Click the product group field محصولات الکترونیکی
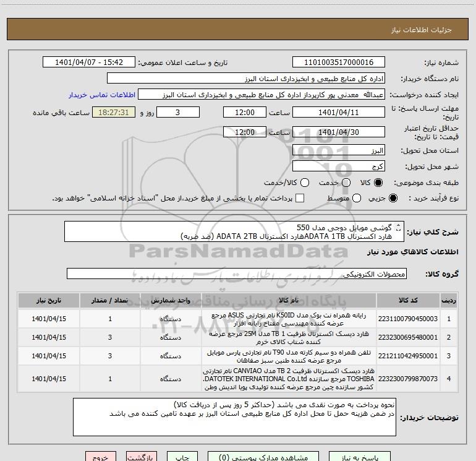 click(x=237, y=274)
